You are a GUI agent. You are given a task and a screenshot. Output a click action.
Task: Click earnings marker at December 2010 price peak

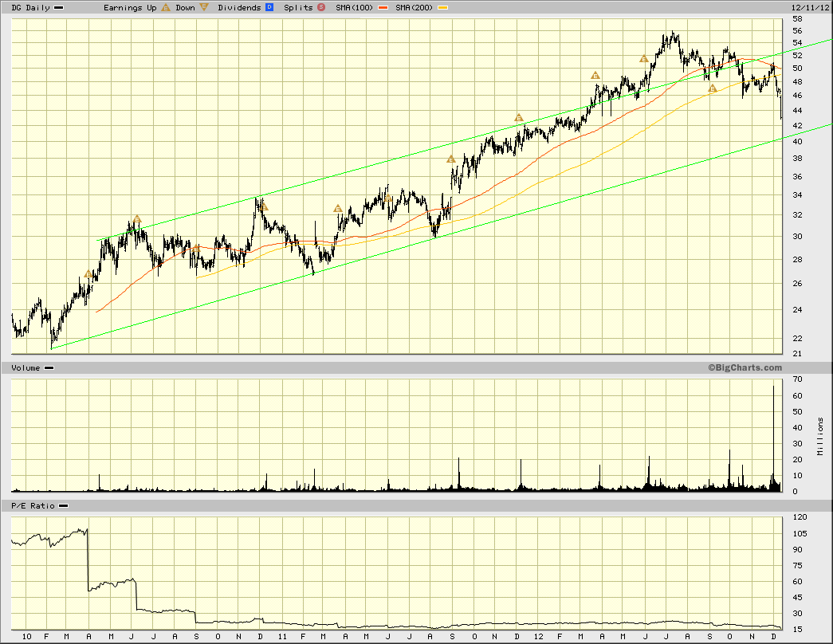pos(264,206)
